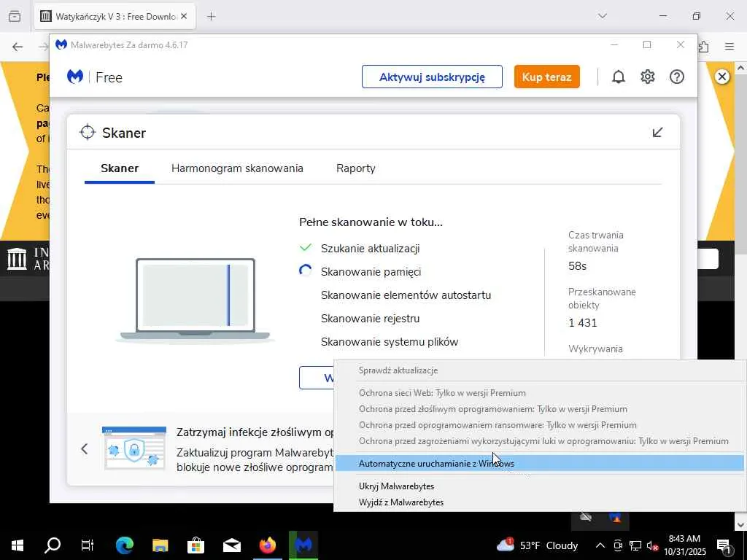Open File Explorer from taskbar
The width and height of the screenshot is (747, 560).
tap(160, 545)
